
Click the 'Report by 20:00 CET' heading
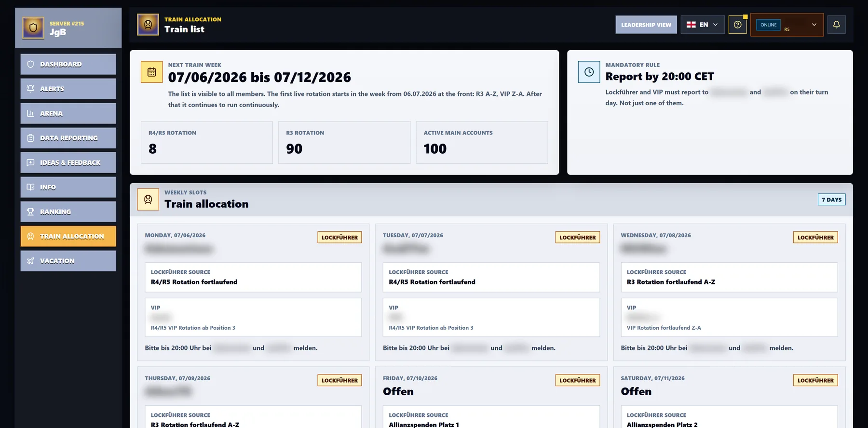[x=660, y=77]
